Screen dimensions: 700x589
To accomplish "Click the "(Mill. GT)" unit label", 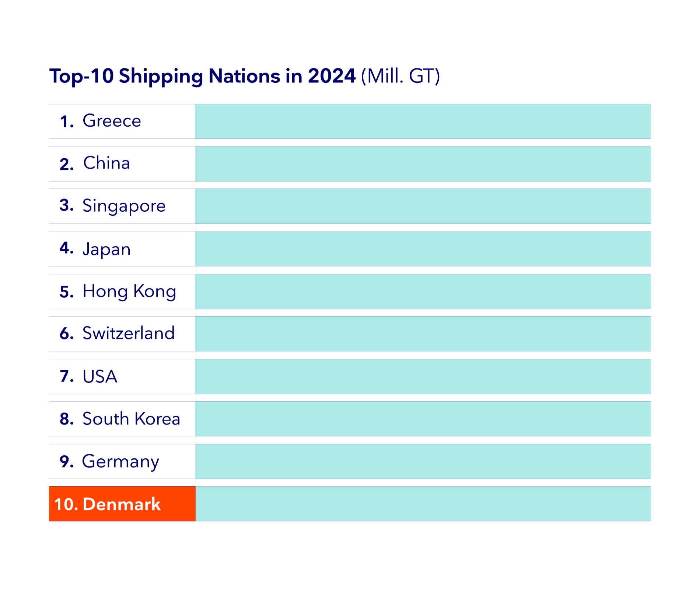I will tap(400, 76).
